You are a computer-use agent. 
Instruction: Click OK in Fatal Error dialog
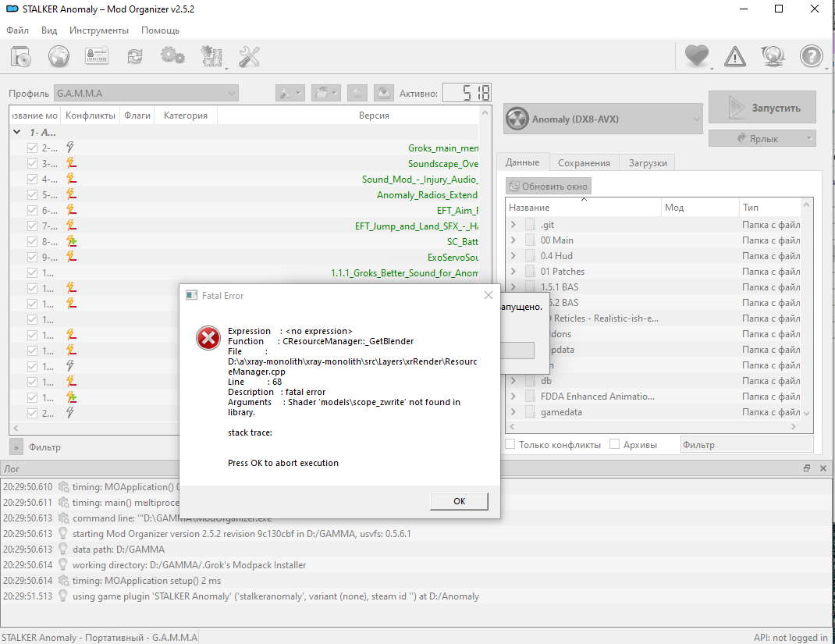point(459,500)
